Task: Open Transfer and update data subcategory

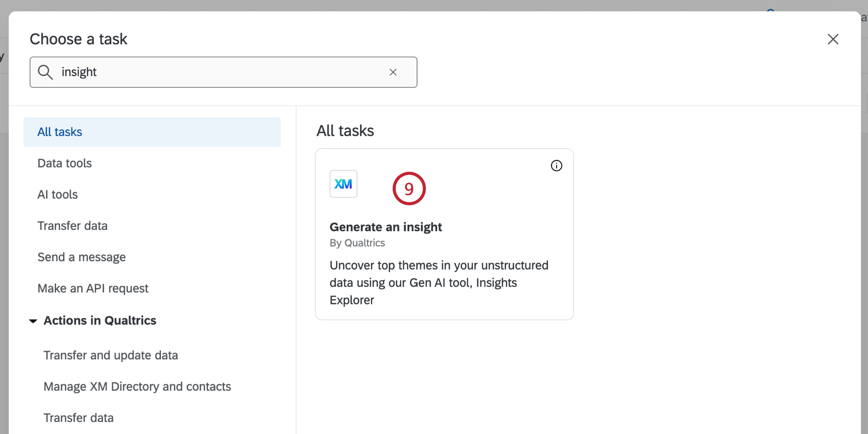Action: (111, 355)
